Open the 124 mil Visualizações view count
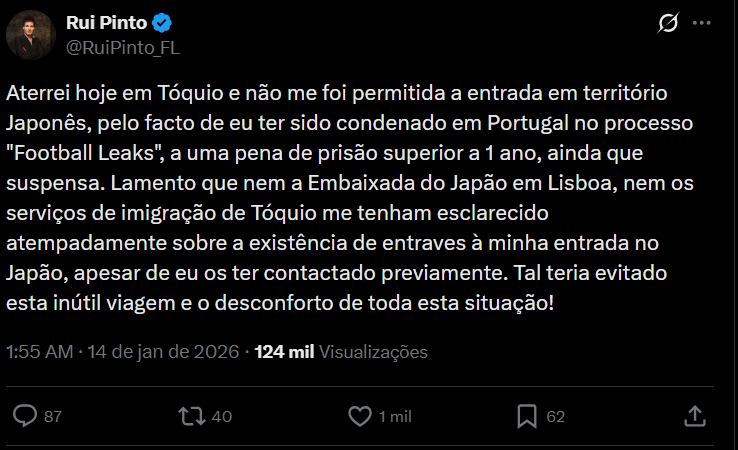Screen dimensions: 738x450 [284, 352]
